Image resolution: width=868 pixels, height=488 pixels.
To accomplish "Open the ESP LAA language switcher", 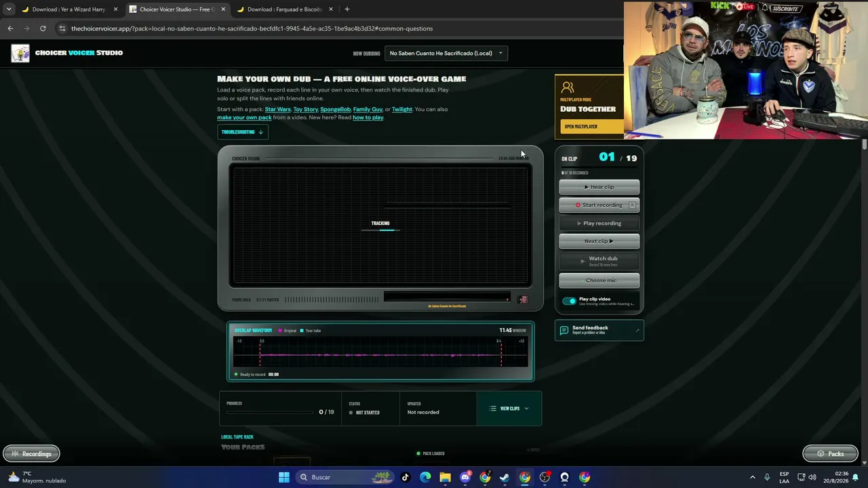I will (784, 477).
